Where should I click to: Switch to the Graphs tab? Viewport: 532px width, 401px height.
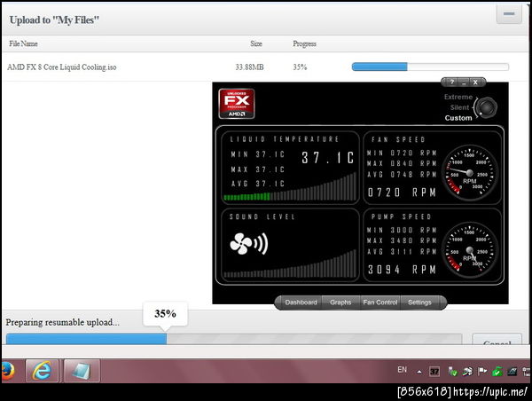coord(340,303)
